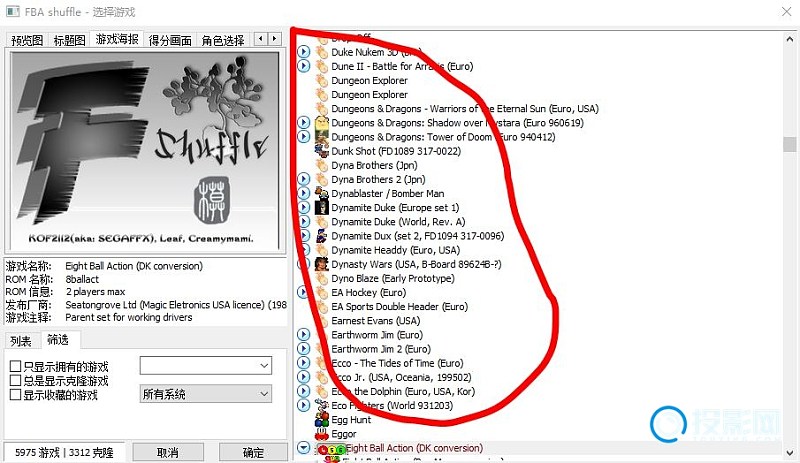Screen dimensions: 800x463
Task: Click the Dunk Shot game icon
Action: tap(321, 151)
